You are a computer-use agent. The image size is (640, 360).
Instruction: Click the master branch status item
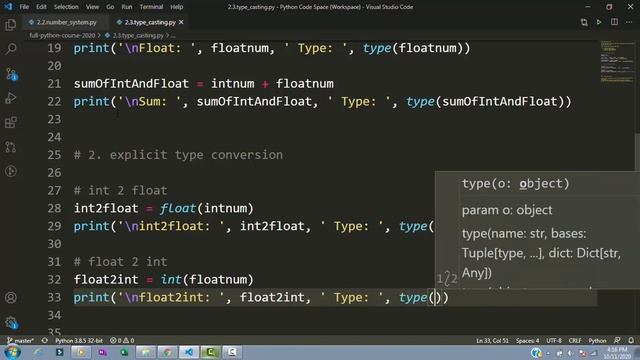[20, 340]
